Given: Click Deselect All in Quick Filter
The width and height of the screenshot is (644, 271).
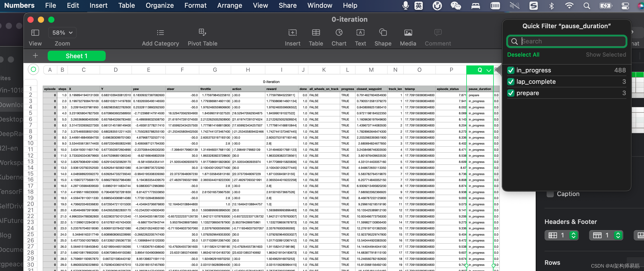Looking at the screenshot, I should point(523,55).
